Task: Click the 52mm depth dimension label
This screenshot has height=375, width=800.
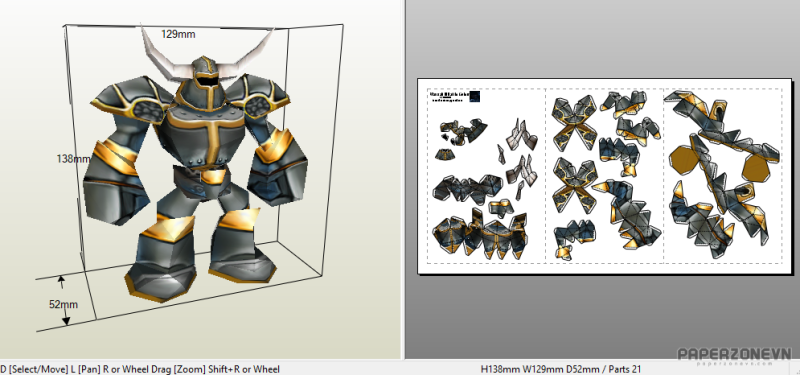Action: [x=63, y=304]
